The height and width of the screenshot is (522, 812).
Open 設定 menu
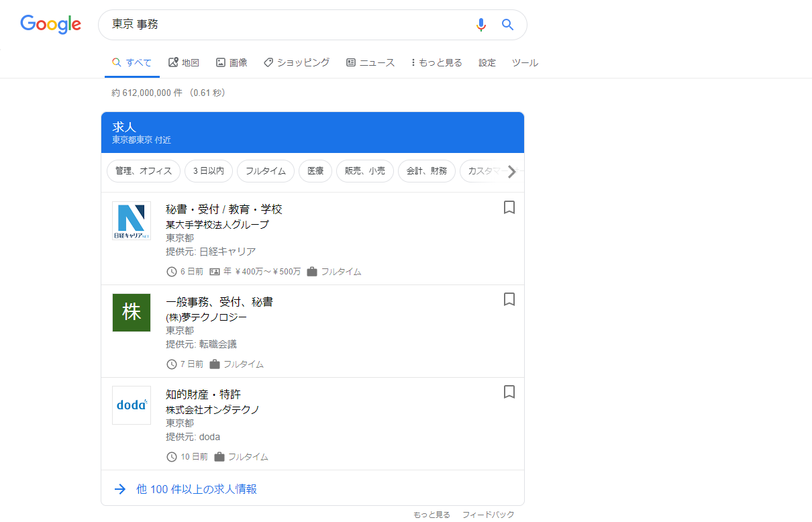tap(487, 62)
